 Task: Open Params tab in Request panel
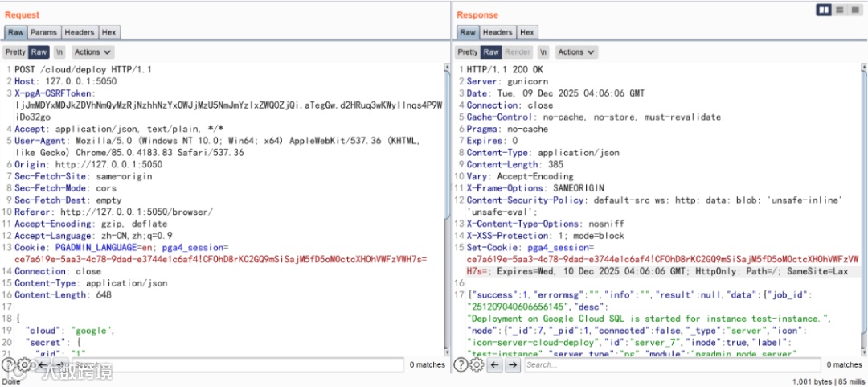click(x=43, y=33)
